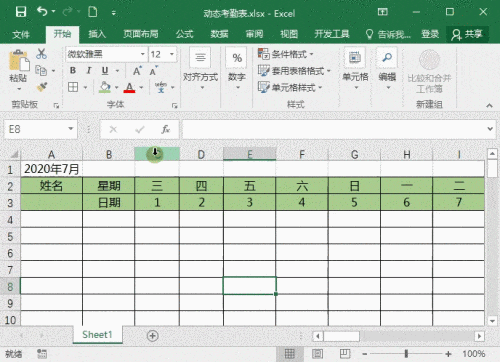Select row 5 header
500x362 pixels.
click(x=10, y=237)
